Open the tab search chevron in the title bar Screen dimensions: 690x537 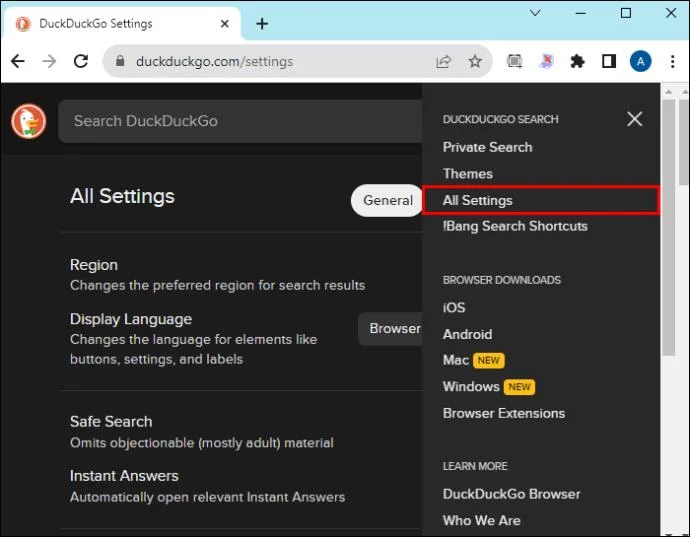[x=535, y=13]
